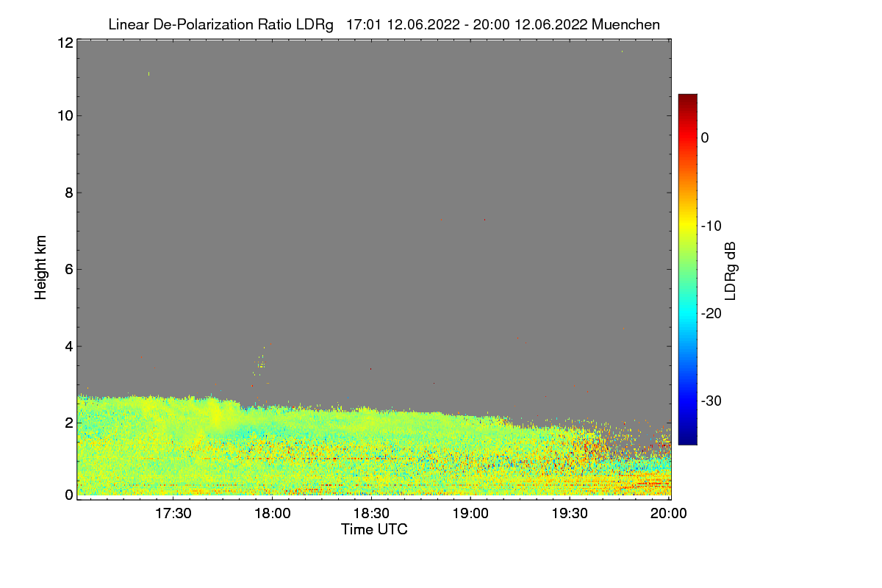Image resolution: width=882 pixels, height=588 pixels.
Task: Click the height tick label '12'
Action: coord(65,43)
